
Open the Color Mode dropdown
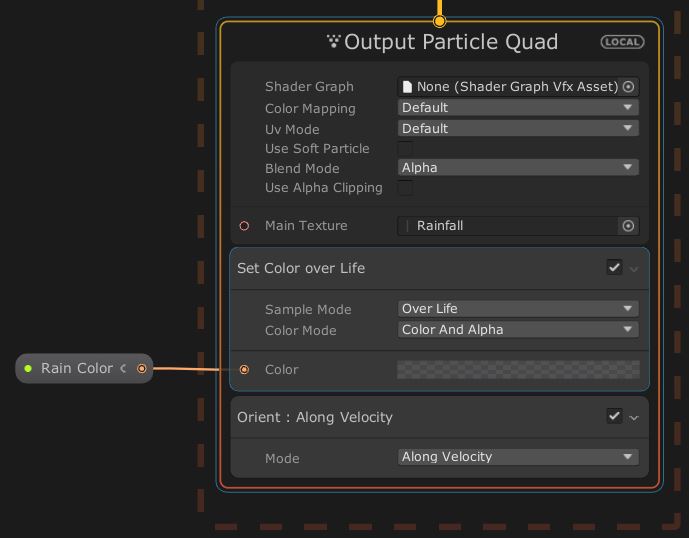(x=518, y=330)
